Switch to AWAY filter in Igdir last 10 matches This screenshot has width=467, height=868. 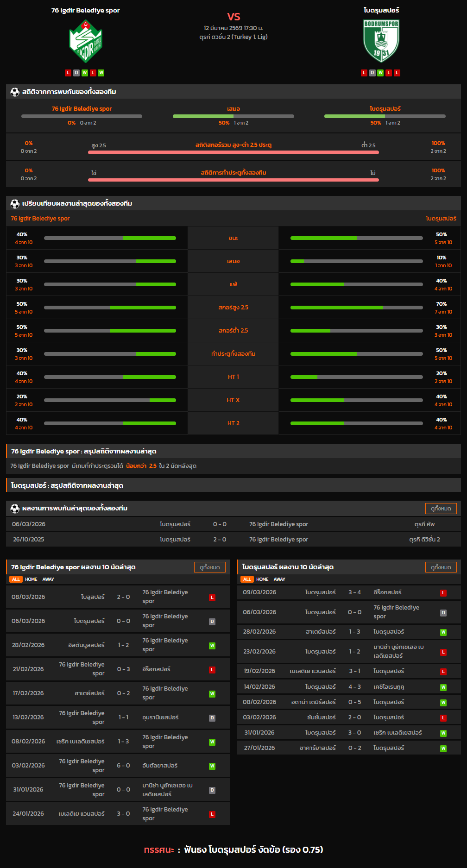48,579
